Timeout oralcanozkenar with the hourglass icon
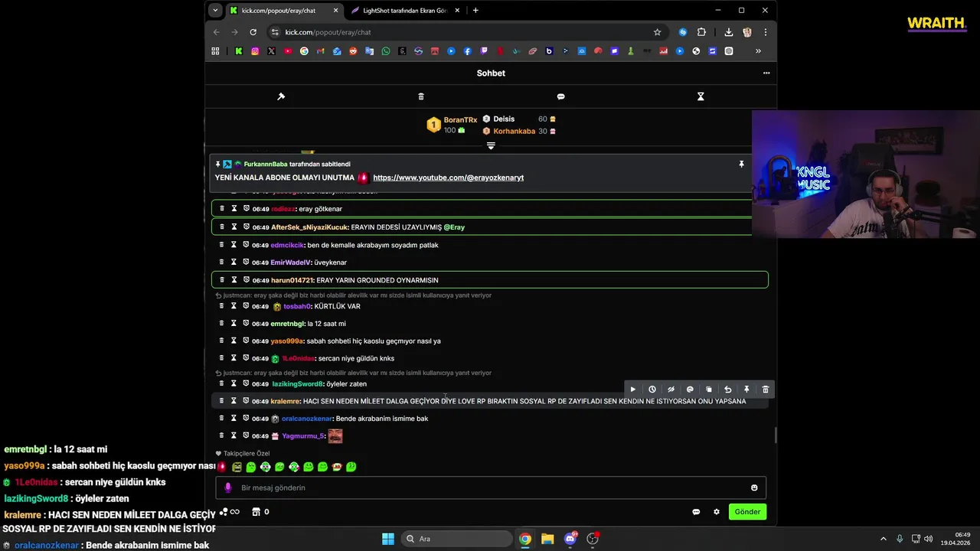This screenshot has width=980, height=551. (234, 419)
